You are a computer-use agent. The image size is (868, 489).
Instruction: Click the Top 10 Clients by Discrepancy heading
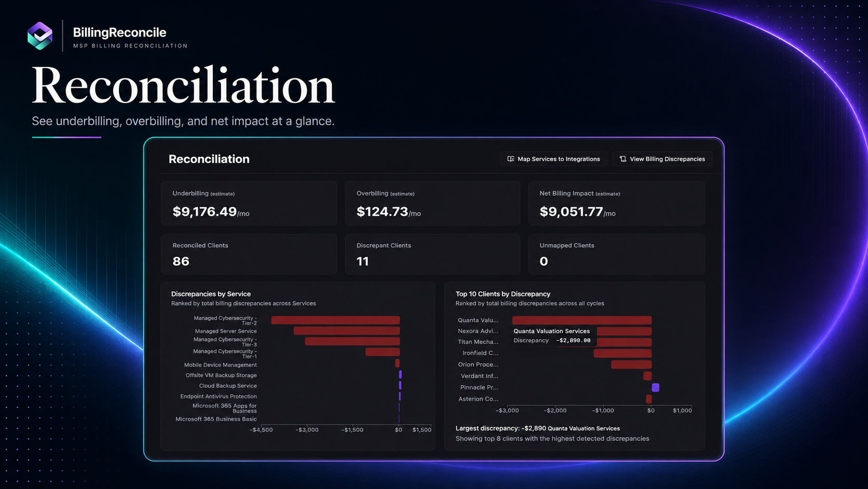click(503, 294)
